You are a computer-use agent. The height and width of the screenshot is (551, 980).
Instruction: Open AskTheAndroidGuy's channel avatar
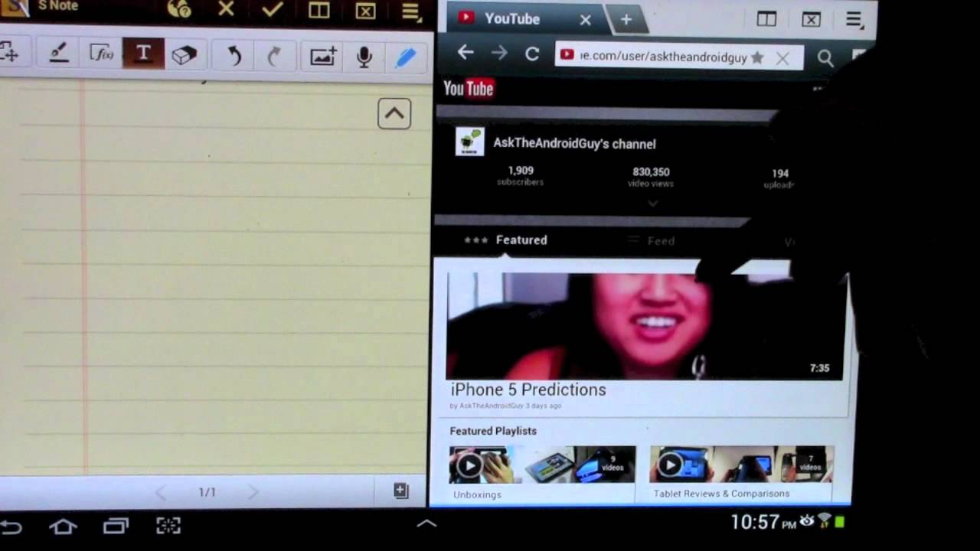[469, 142]
